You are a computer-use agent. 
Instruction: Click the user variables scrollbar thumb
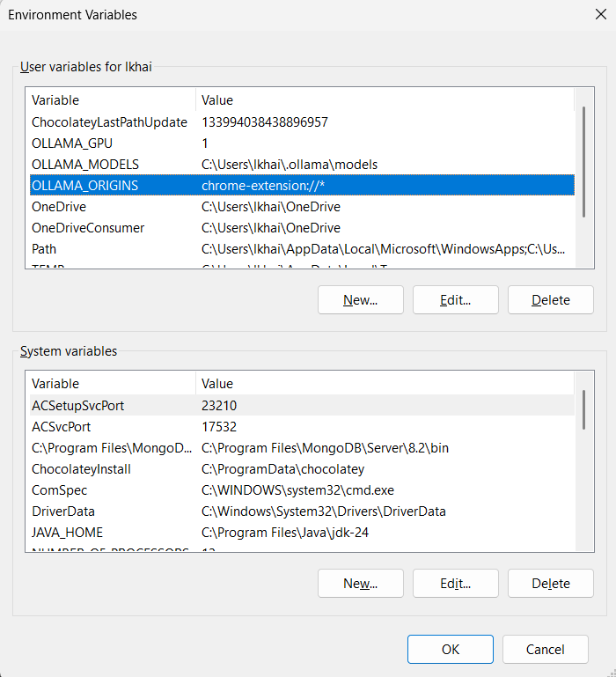click(x=583, y=161)
